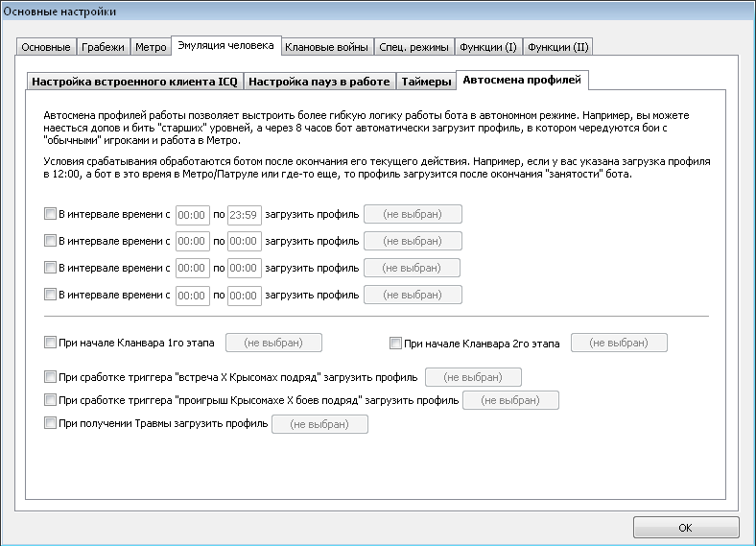Toggle the "проигрыш Крысомахе X боев подряд" trigger checkbox
Screen dimensions: 756x546
coord(50,400)
